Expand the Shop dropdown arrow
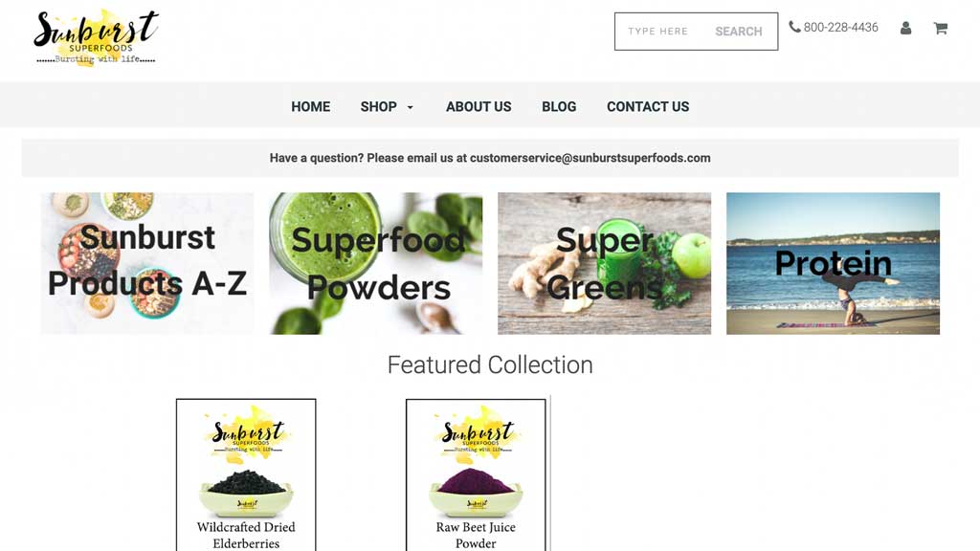The height and width of the screenshot is (551, 980). coord(410,107)
